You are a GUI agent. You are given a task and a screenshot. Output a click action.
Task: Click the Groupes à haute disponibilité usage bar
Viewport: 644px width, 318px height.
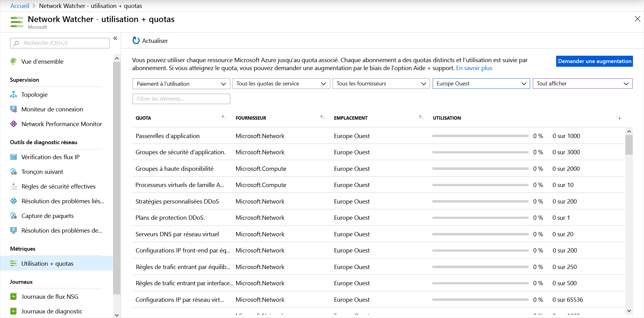click(x=480, y=169)
